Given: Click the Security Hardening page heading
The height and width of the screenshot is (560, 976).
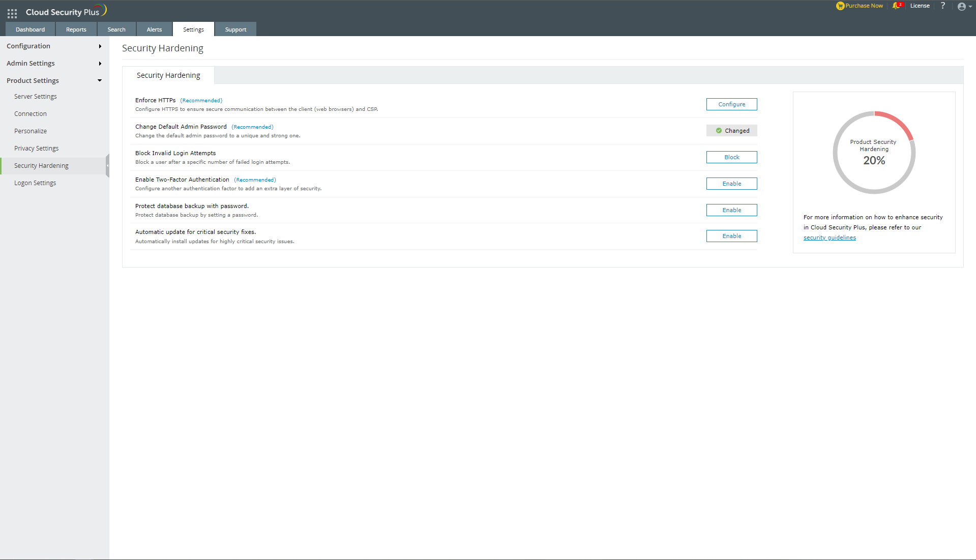Looking at the screenshot, I should click(x=163, y=48).
